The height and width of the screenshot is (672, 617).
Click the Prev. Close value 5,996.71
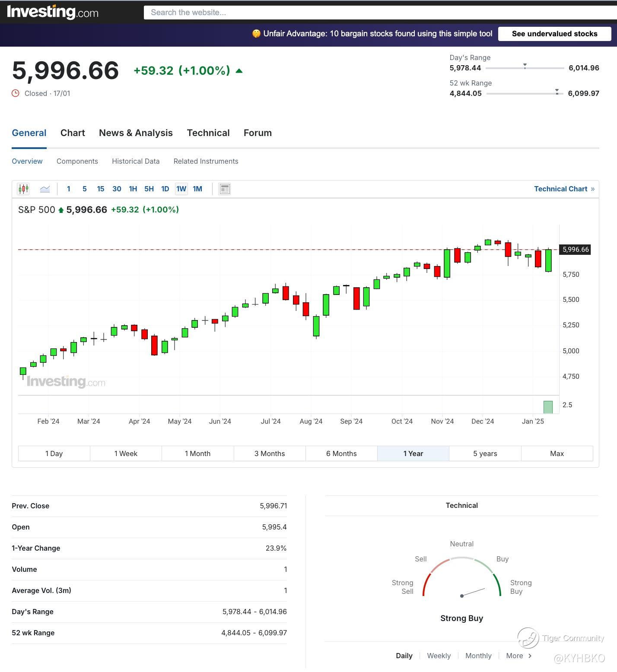(x=273, y=506)
